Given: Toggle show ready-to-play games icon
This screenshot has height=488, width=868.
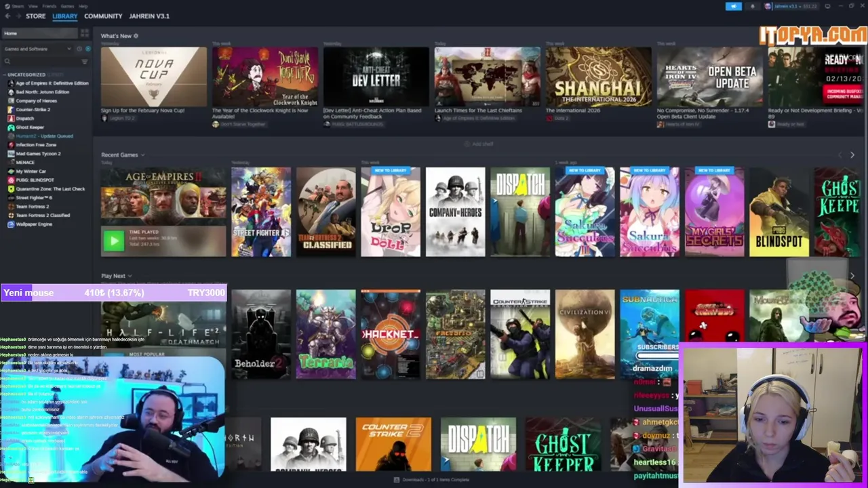Looking at the screenshot, I should (x=87, y=49).
